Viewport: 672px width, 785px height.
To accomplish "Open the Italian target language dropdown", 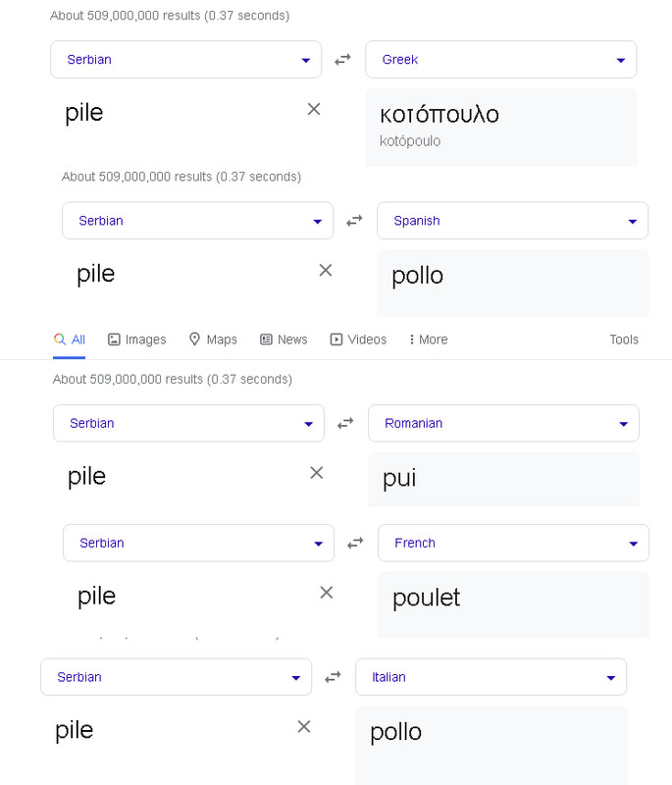I will coord(491,677).
